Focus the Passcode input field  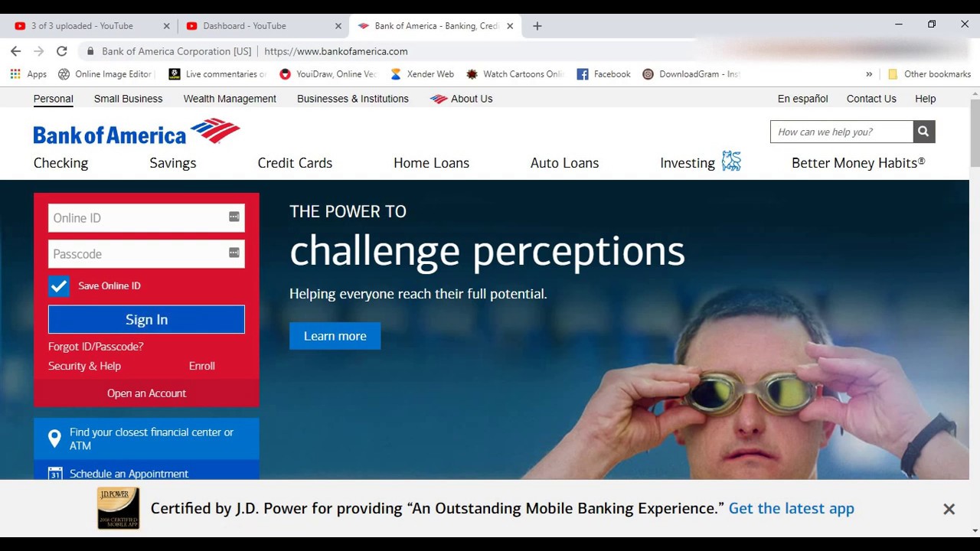(x=146, y=254)
